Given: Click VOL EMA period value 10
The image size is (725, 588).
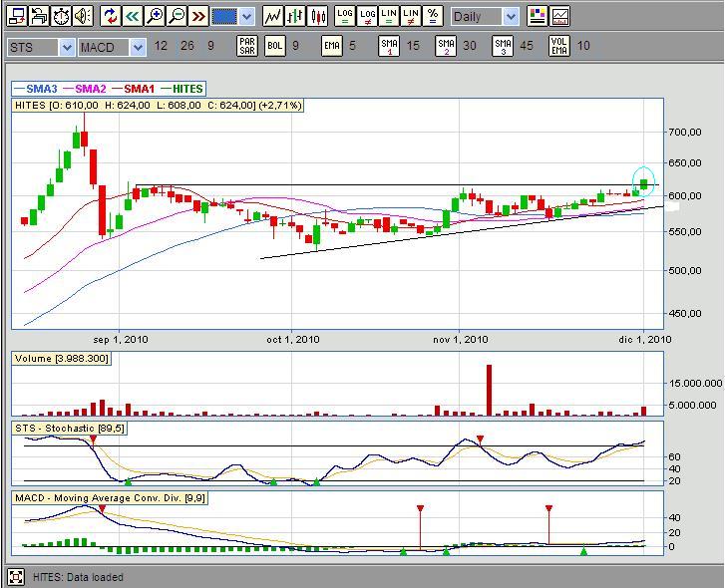Looking at the screenshot, I should [x=583, y=46].
